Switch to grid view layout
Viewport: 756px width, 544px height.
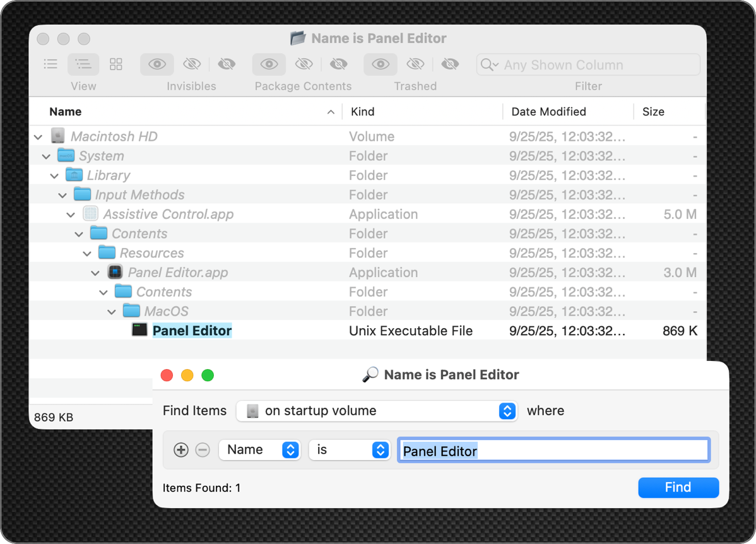coord(115,64)
